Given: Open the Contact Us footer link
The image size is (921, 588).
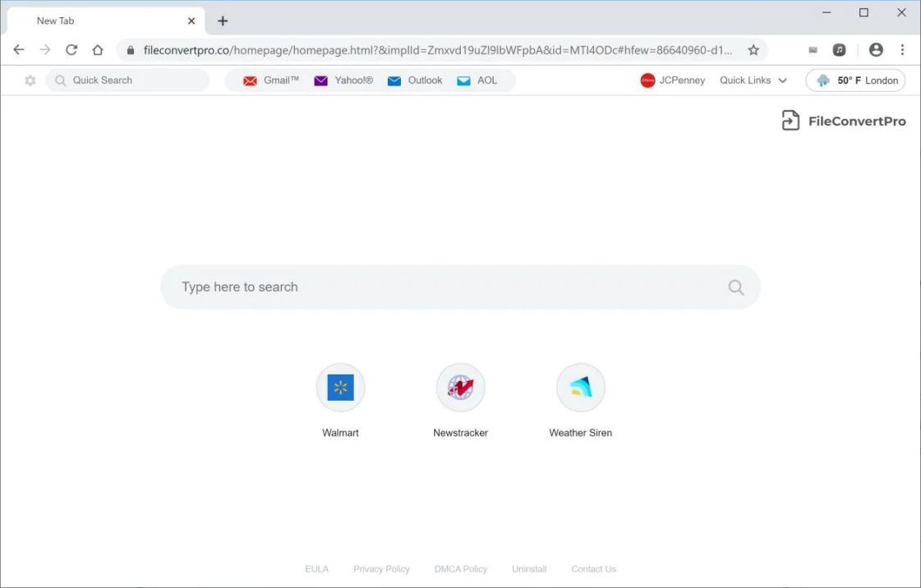Looking at the screenshot, I should point(593,568).
